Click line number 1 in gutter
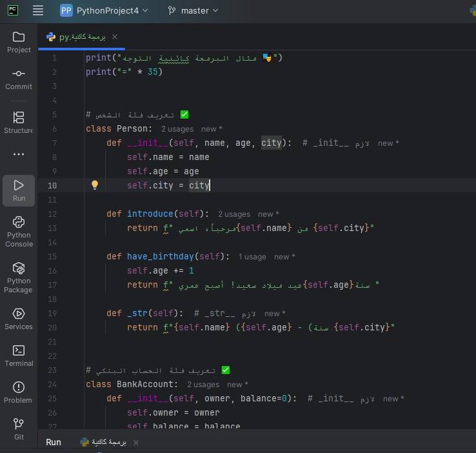The image size is (476, 453). tap(54, 57)
